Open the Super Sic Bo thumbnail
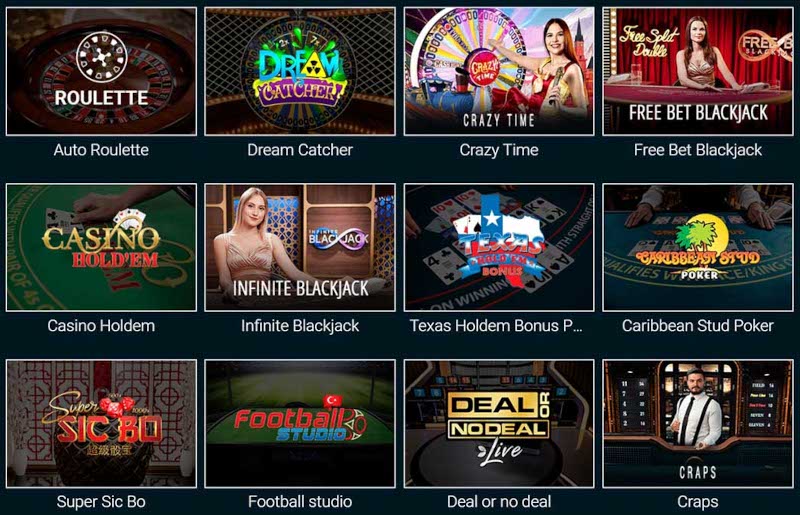The width and height of the screenshot is (800, 515). pos(101,424)
